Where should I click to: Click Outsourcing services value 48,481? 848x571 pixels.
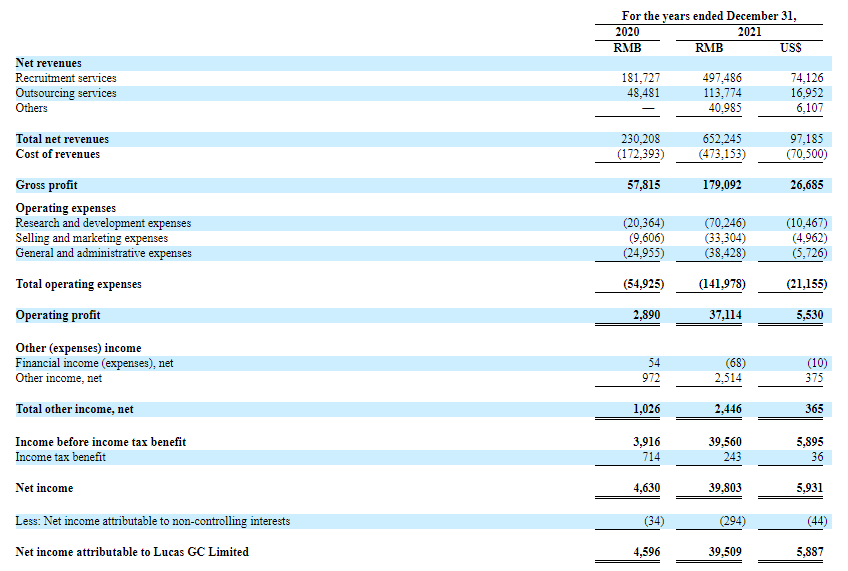pos(644,94)
